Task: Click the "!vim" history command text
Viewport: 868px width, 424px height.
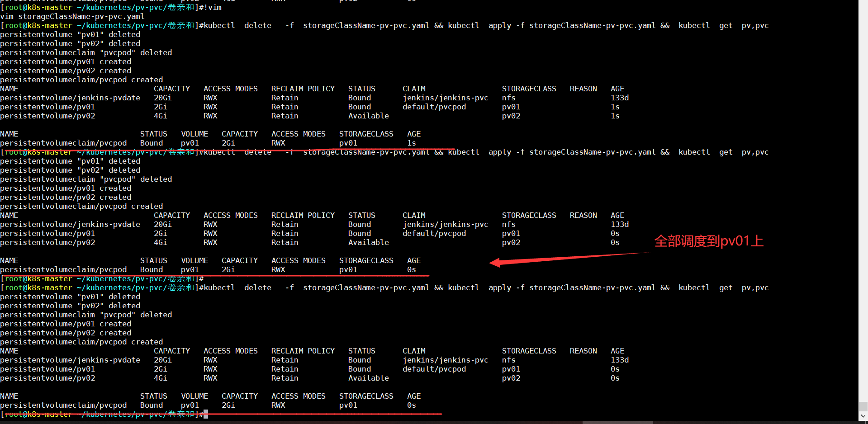Action: coord(213,7)
